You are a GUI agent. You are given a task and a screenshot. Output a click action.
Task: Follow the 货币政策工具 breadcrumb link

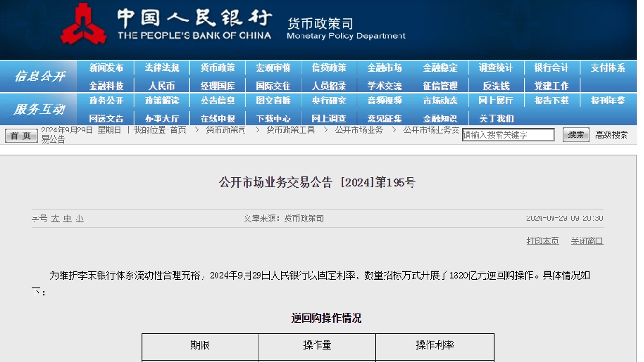tap(290, 130)
